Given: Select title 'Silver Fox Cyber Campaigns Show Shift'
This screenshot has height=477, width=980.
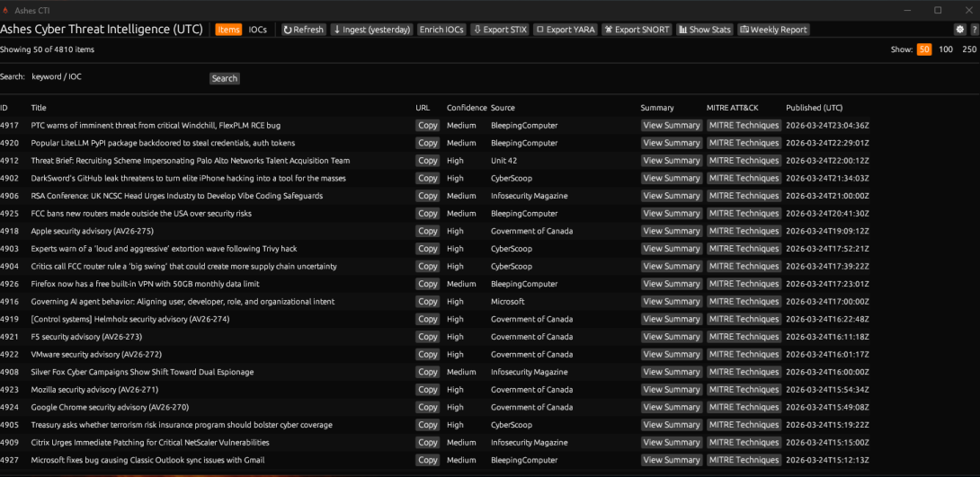Looking at the screenshot, I should (x=142, y=372).
